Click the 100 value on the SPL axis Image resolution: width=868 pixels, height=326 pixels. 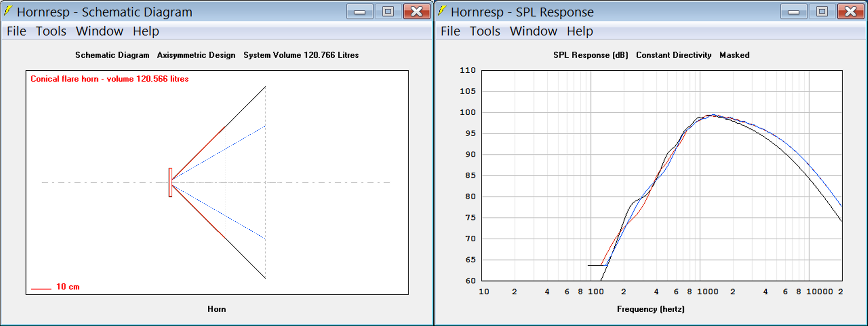point(468,112)
